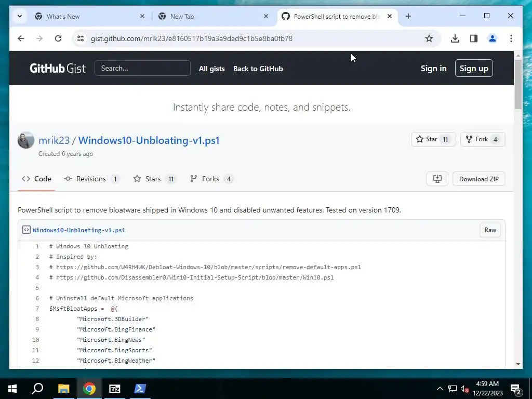Open mrik23 profile avatar image

26,140
